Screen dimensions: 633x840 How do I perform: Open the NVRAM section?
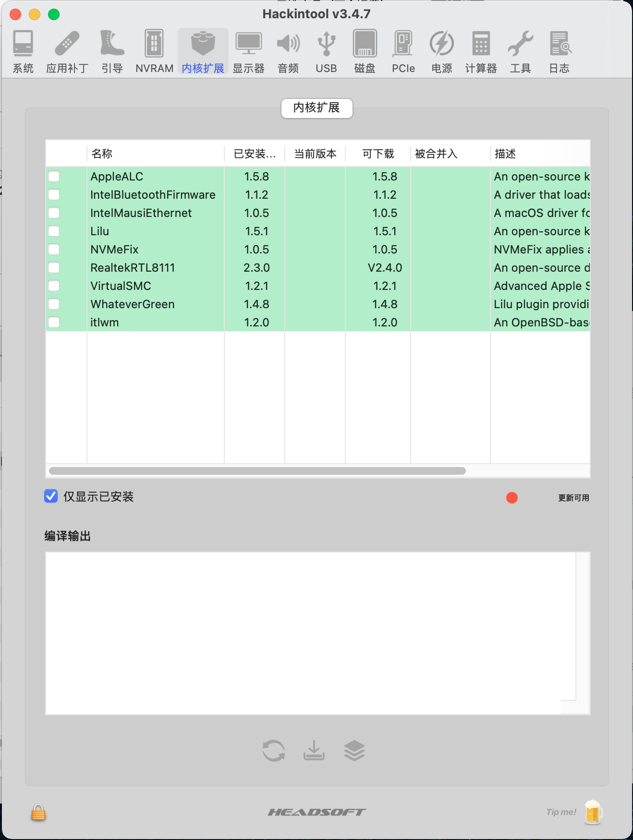[154, 52]
